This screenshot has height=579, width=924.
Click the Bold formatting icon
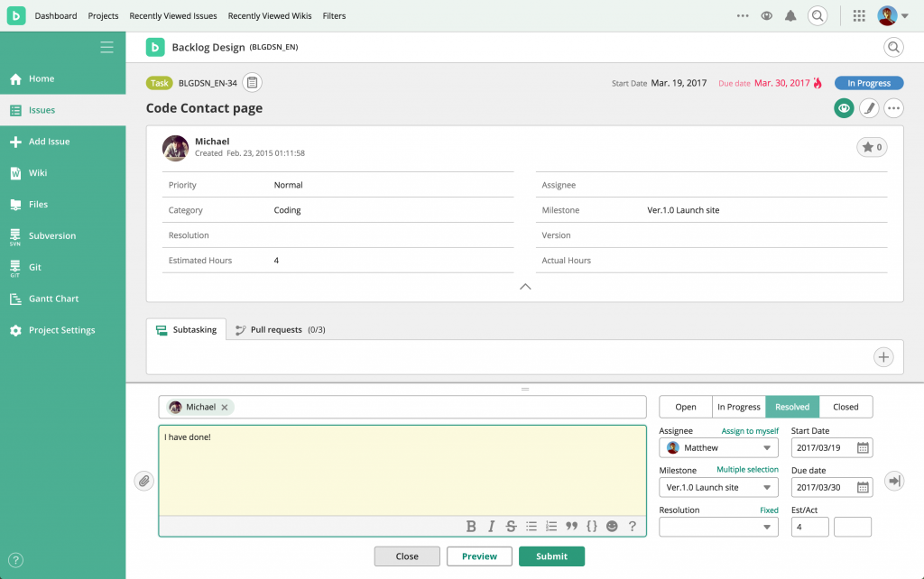[471, 527]
